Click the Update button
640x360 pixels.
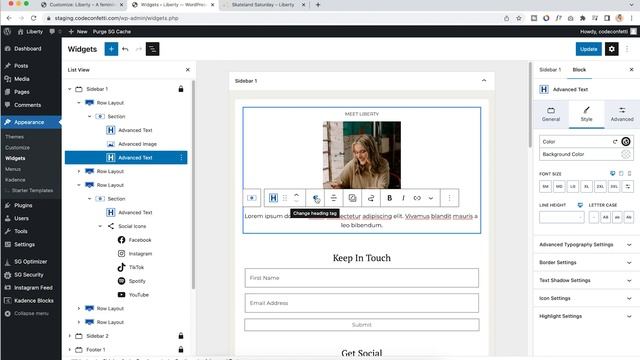pos(589,49)
